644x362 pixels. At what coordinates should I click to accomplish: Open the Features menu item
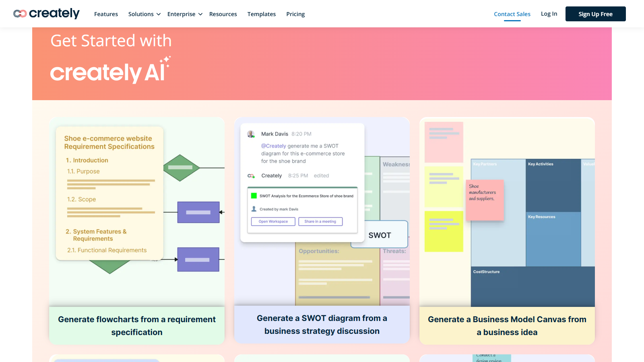point(106,14)
